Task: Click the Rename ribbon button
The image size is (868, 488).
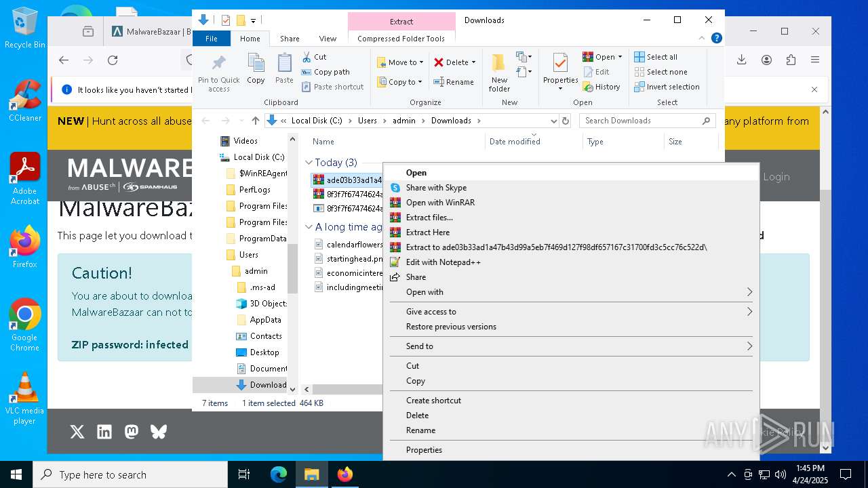Action: pos(454,82)
